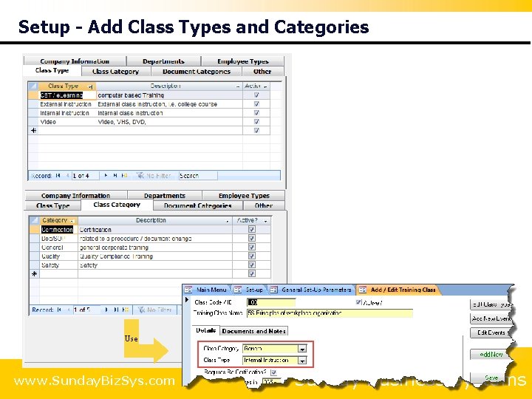Go to next record in Class Type grid
The image size is (532, 399).
click(x=106, y=175)
